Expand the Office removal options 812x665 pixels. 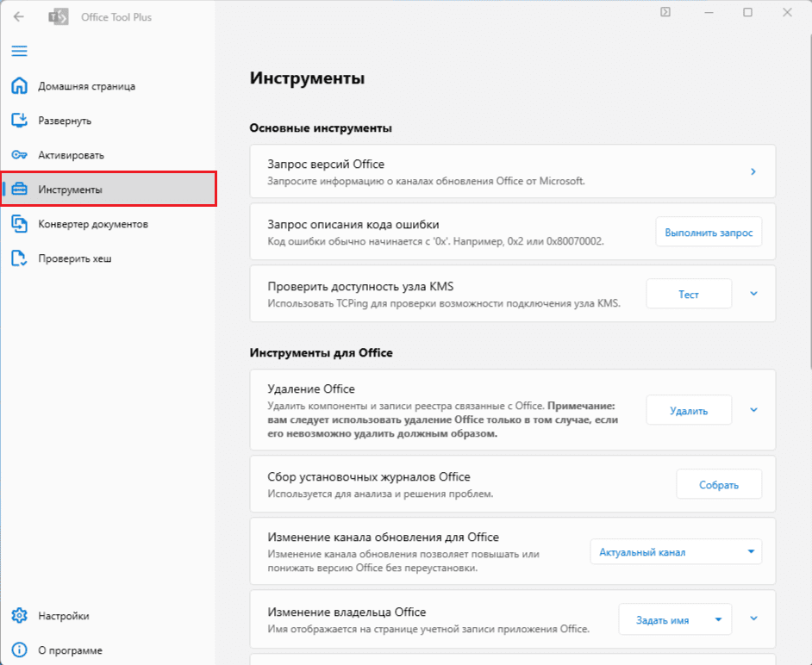click(x=753, y=410)
